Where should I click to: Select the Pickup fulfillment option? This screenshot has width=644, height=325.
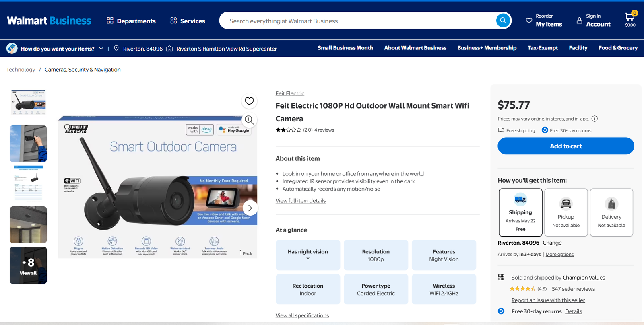(566, 212)
